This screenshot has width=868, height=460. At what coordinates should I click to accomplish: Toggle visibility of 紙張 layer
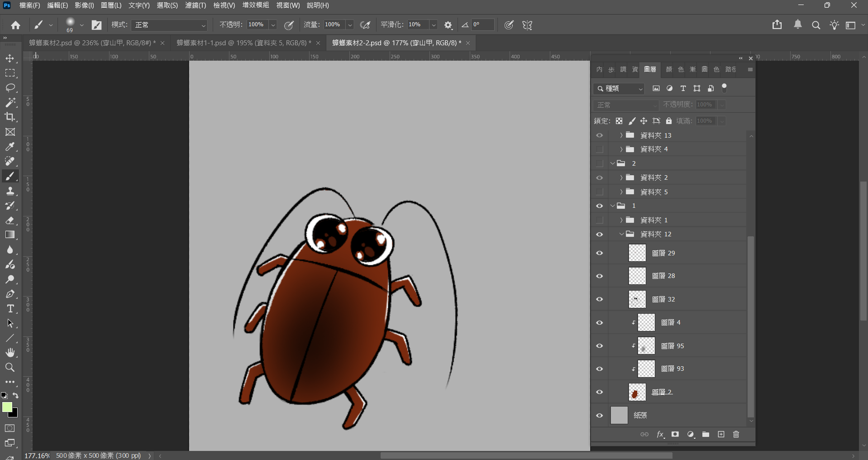coord(600,415)
